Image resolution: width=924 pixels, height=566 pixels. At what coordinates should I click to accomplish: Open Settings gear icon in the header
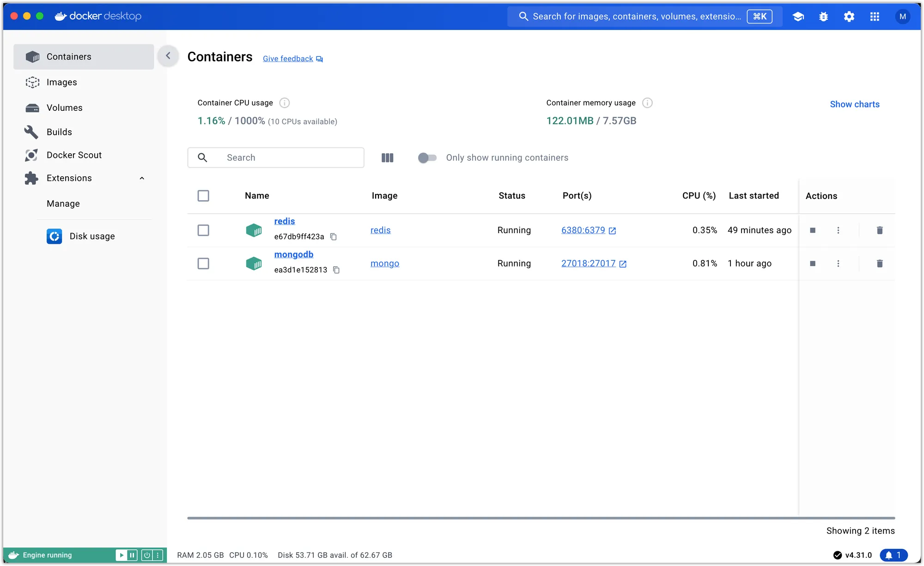pyautogui.click(x=849, y=17)
